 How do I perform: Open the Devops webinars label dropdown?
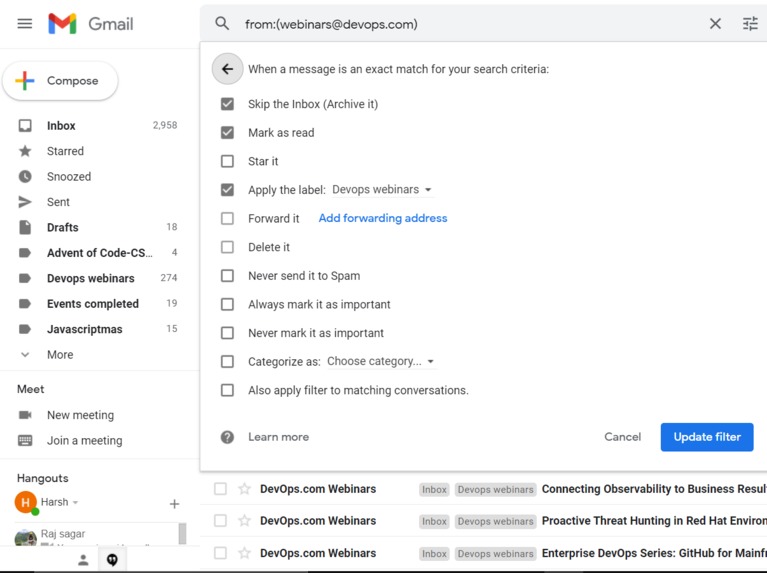click(382, 189)
